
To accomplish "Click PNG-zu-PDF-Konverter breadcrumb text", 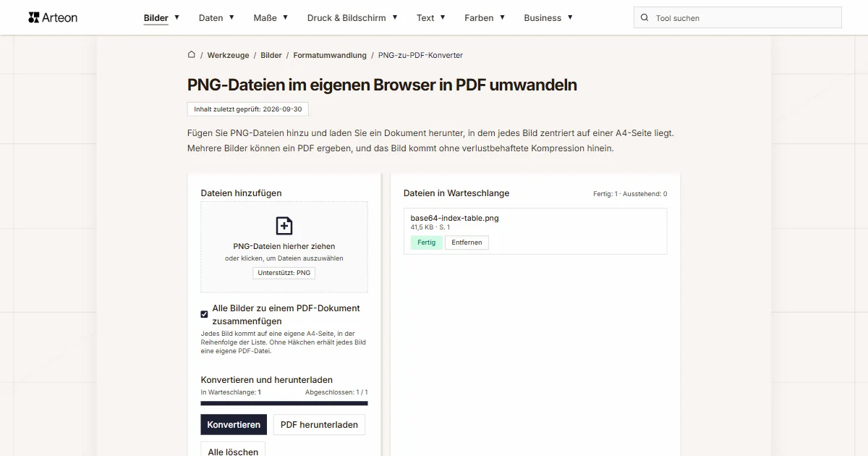I will (x=420, y=55).
